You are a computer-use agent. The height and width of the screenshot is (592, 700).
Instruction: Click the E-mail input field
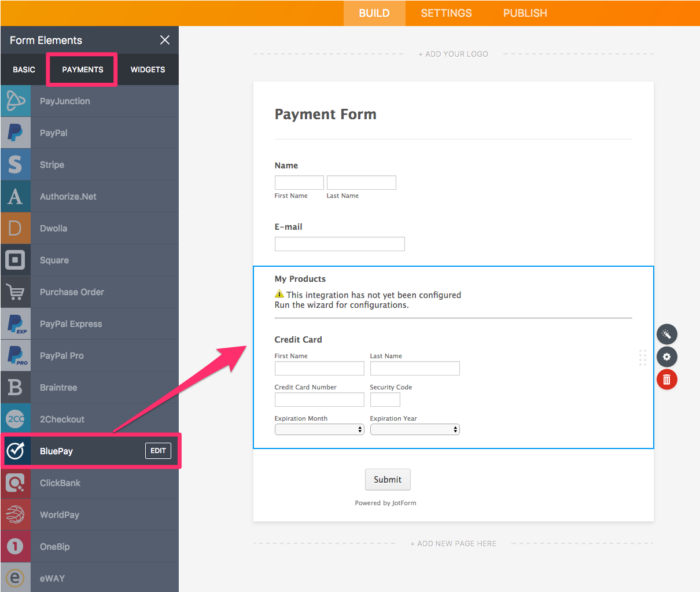(340, 244)
